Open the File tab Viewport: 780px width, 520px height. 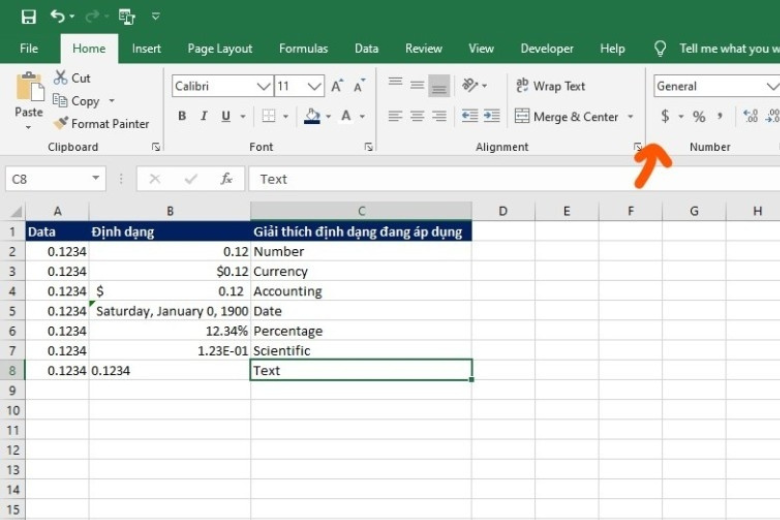(x=29, y=49)
